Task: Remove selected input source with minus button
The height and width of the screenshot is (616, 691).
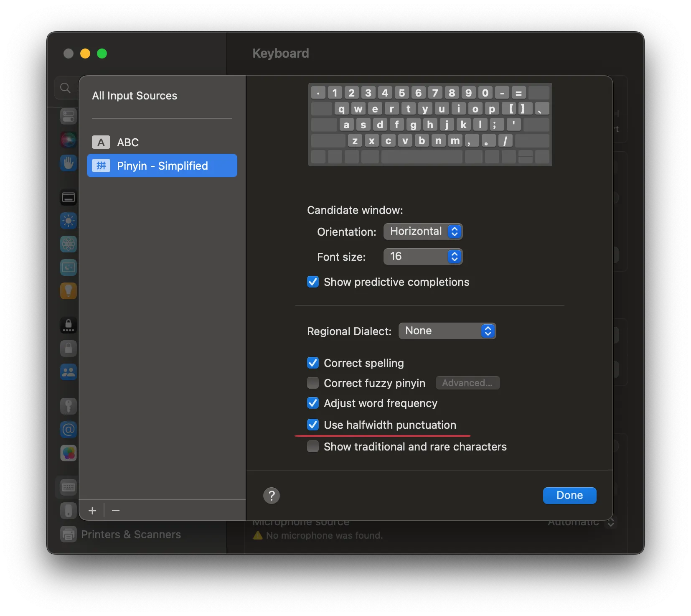Action: [116, 511]
